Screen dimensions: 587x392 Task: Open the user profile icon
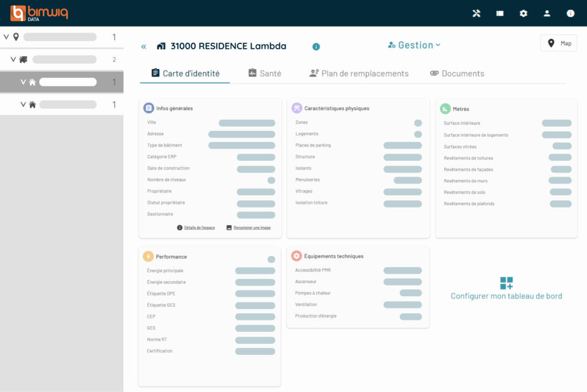[x=547, y=13]
